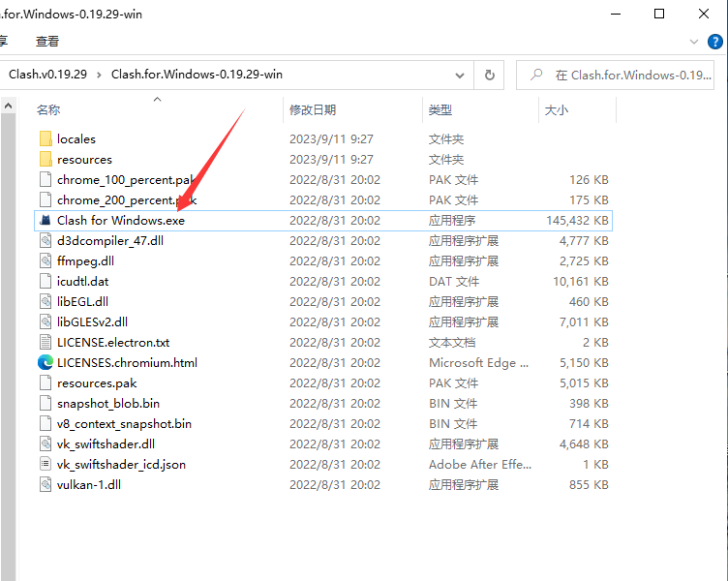Select the file name vk_swiftshader_icd.json
The height and width of the screenshot is (581, 728).
[x=121, y=465]
